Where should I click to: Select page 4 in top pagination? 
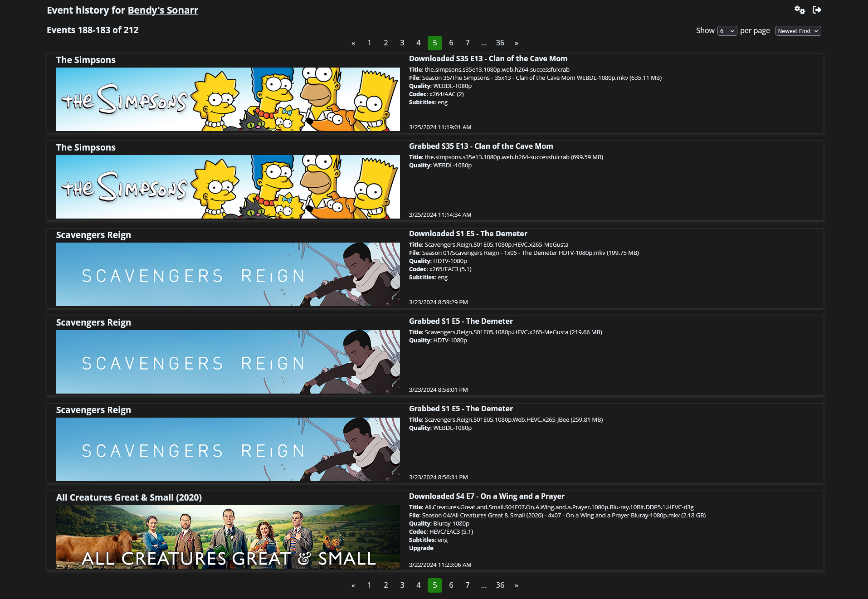pyautogui.click(x=418, y=43)
